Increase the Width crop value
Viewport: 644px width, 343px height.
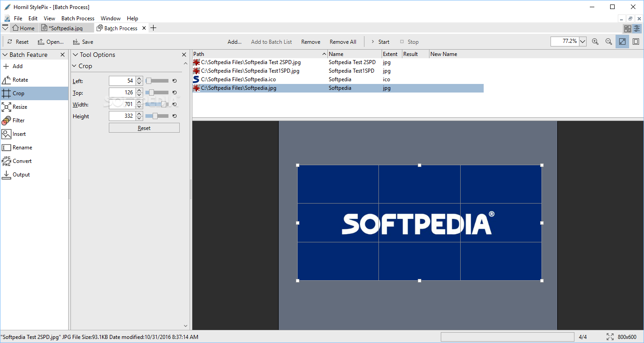[x=139, y=102]
